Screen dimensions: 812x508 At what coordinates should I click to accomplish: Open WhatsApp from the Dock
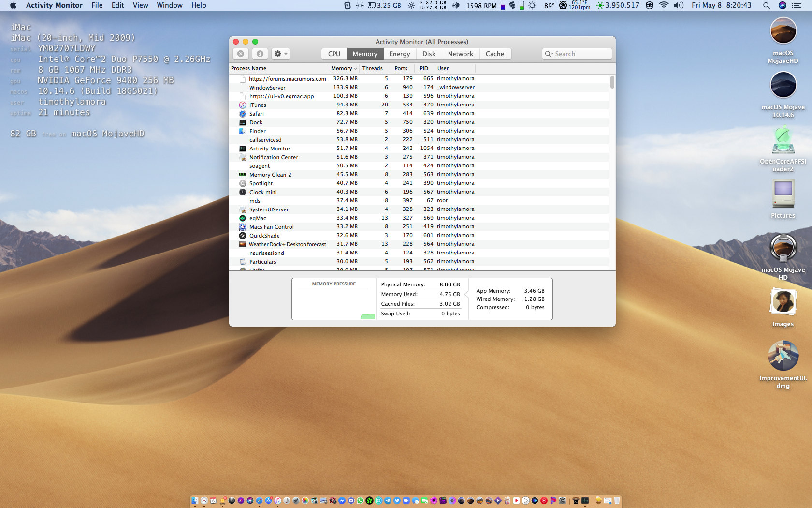[360, 501]
